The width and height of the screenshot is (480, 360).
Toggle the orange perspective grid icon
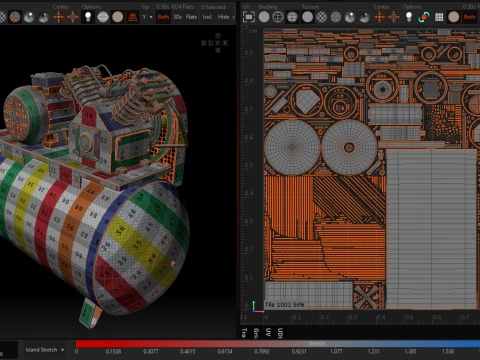[133, 17]
